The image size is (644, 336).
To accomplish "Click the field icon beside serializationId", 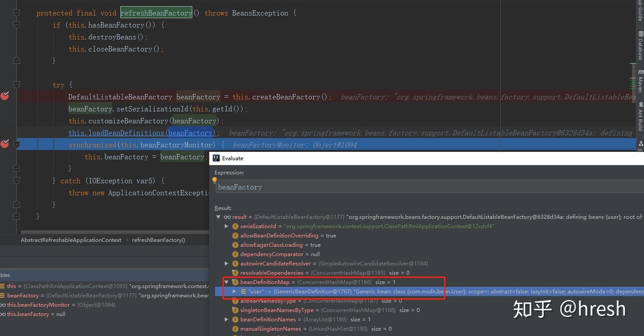I will point(235,226).
